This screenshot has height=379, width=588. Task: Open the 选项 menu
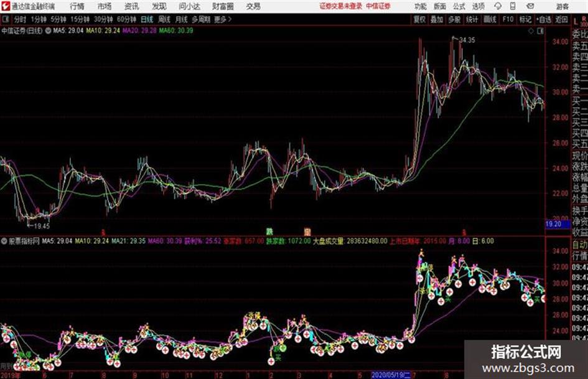tap(478, 6)
